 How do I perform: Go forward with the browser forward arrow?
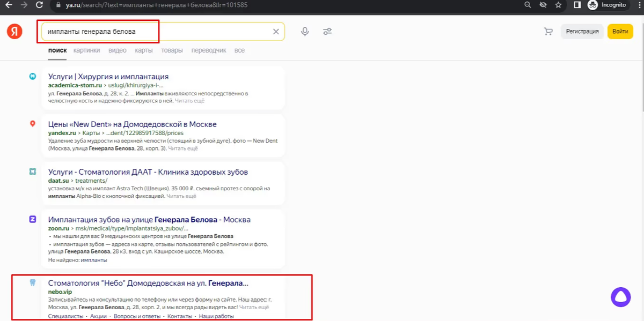(x=24, y=5)
